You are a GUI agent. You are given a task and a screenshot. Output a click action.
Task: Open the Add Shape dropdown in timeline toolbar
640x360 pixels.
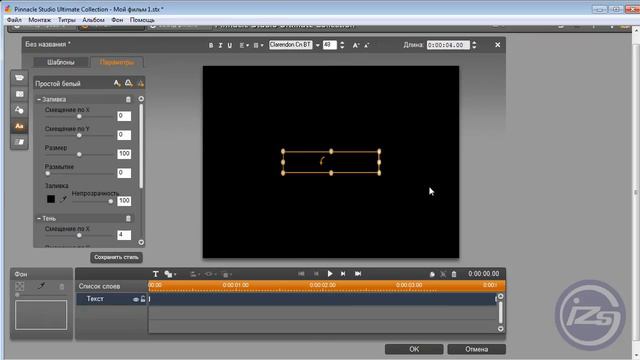[x=170, y=274]
